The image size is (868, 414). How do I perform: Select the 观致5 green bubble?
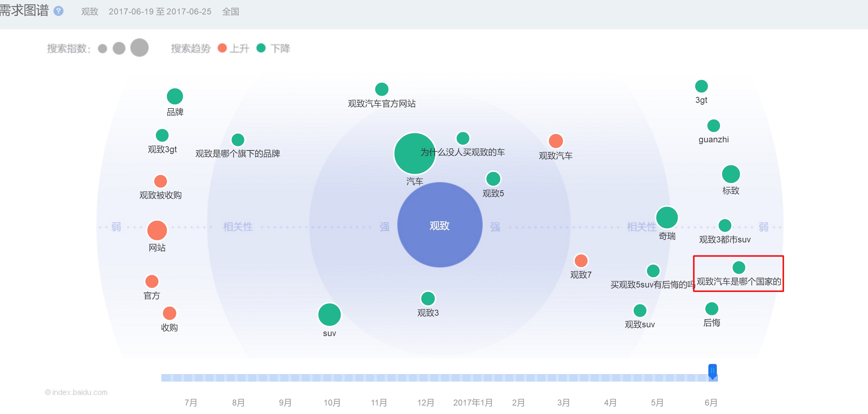493,179
